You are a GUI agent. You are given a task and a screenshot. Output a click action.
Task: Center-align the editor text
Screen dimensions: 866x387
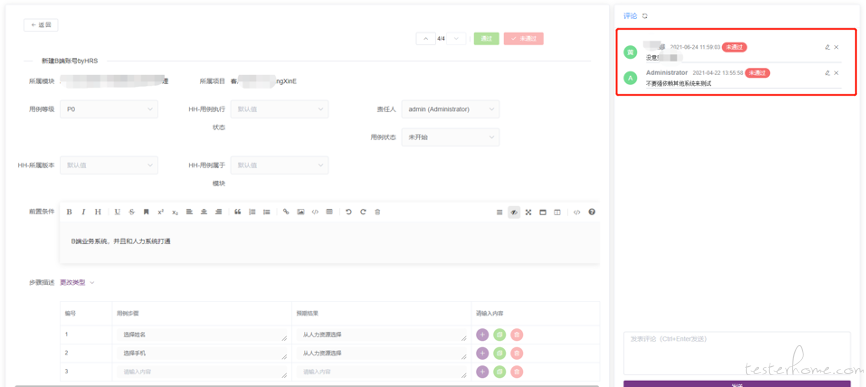point(204,212)
